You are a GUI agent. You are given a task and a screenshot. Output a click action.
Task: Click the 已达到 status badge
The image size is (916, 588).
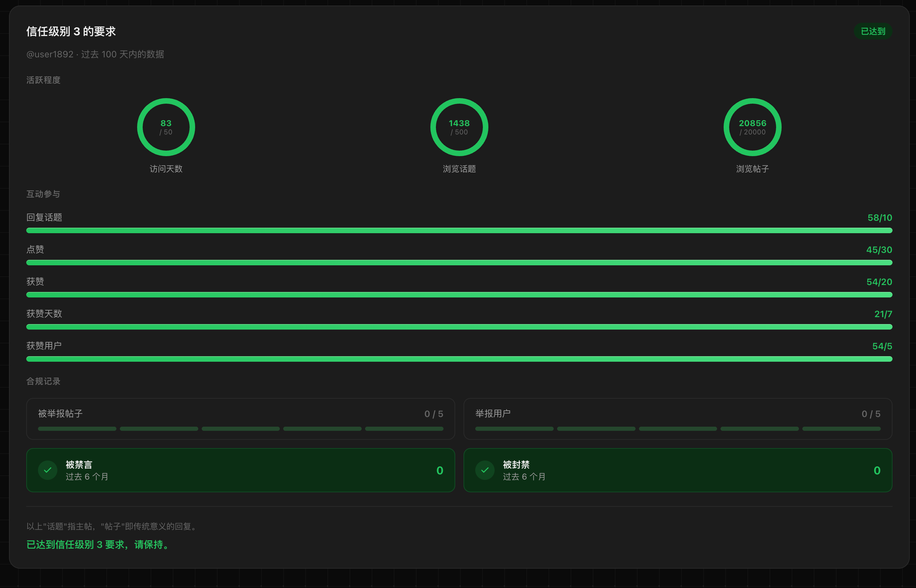pos(873,31)
